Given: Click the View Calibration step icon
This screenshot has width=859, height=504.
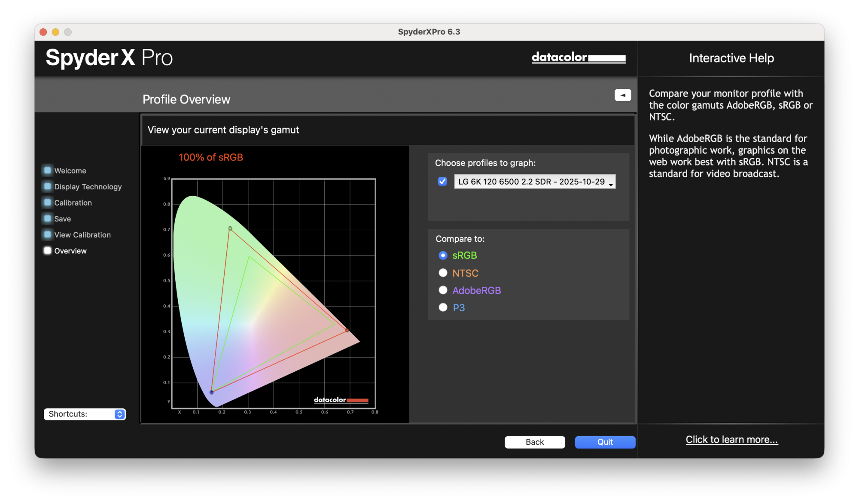Looking at the screenshot, I should tap(47, 234).
